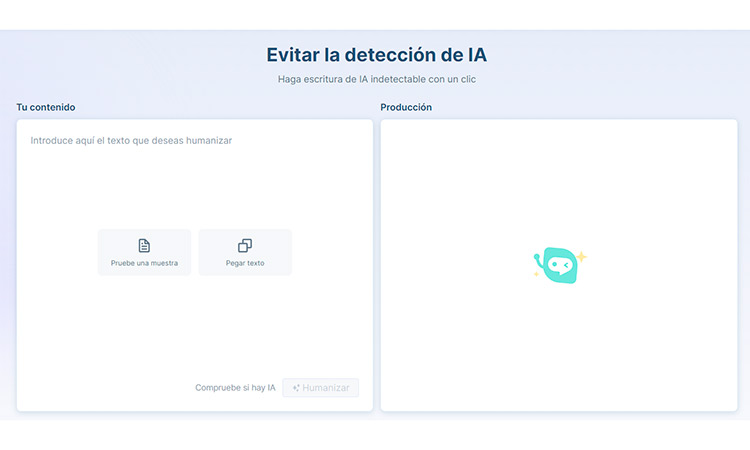Screen dimensions: 750x450
Task: Click the empty top of the Producción panel
Action: 558,160
